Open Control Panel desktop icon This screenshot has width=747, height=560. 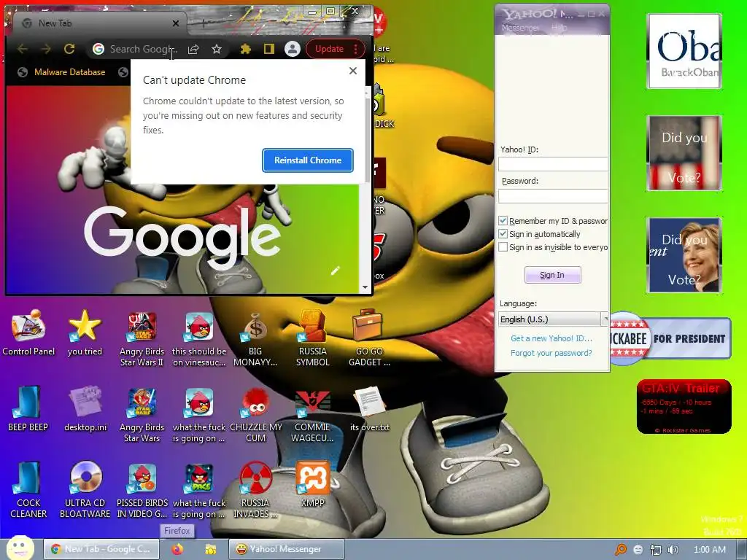coord(28,332)
